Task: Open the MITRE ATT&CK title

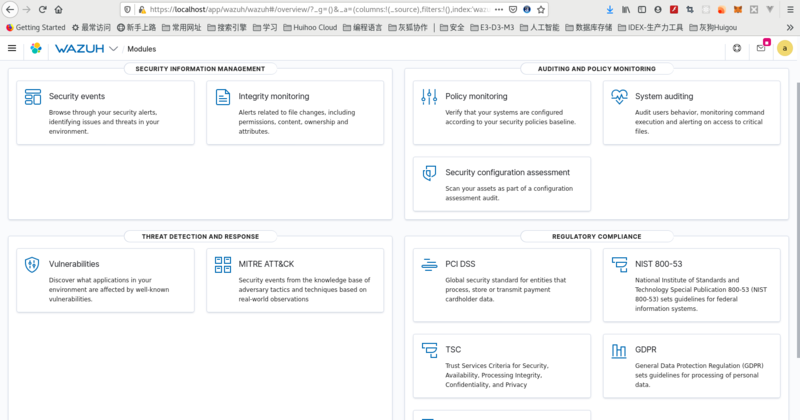Action: tap(266, 264)
